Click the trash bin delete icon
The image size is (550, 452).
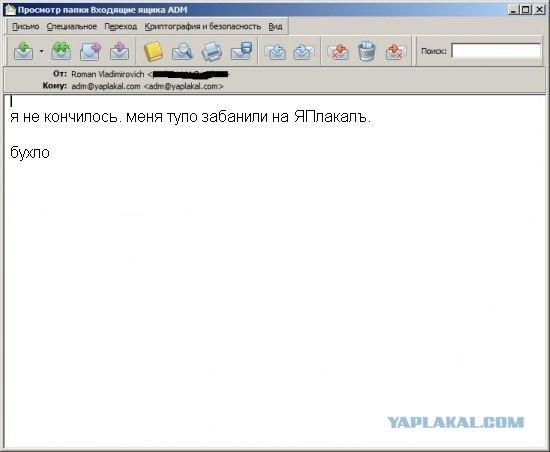pos(367,51)
